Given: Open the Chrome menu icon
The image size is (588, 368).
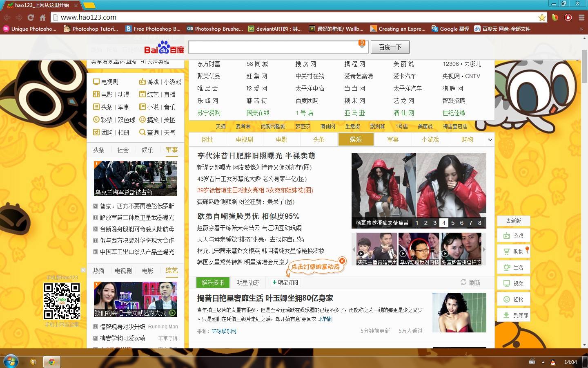Looking at the screenshot, I should tap(581, 17).
